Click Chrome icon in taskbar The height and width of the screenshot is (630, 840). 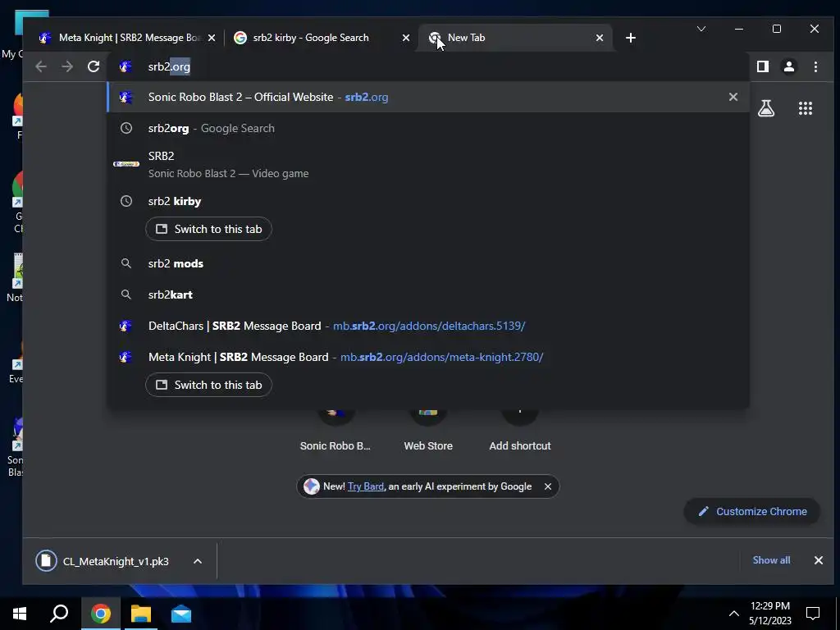(101, 614)
